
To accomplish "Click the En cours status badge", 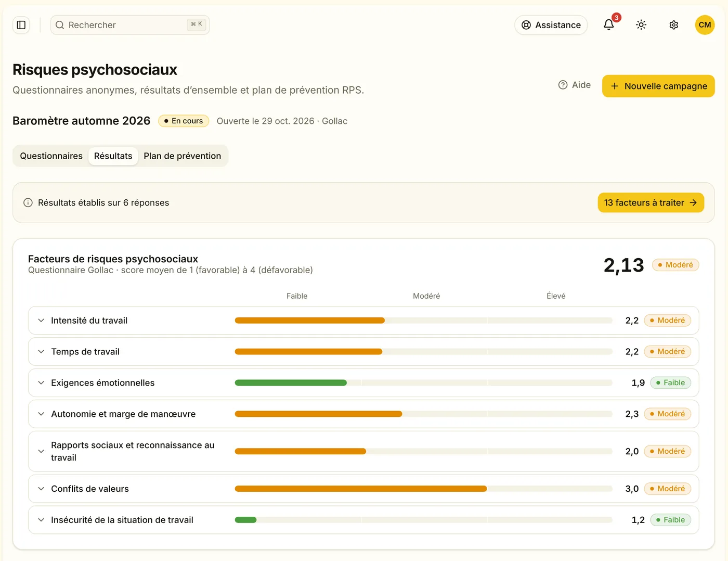I will [x=184, y=121].
